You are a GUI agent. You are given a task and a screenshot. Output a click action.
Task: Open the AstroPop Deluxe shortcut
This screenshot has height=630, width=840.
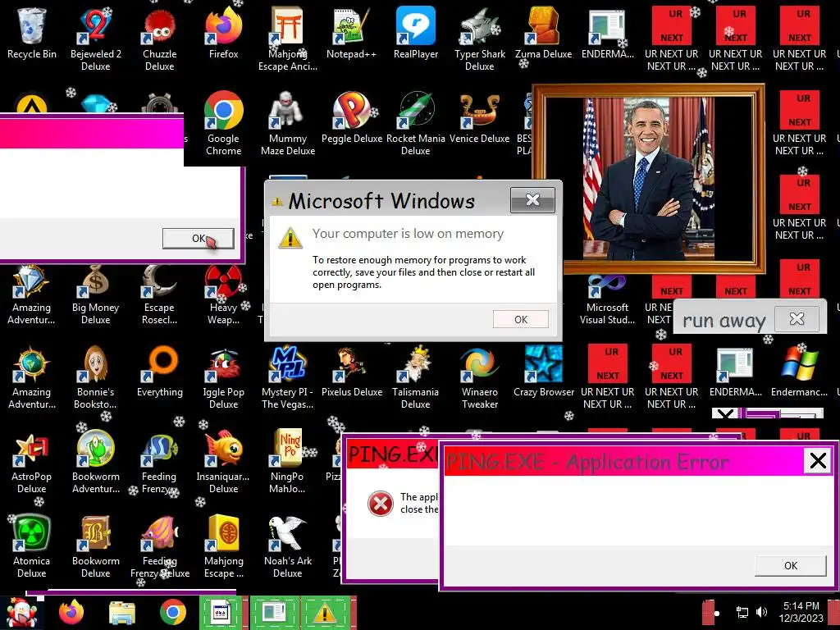coord(32,462)
